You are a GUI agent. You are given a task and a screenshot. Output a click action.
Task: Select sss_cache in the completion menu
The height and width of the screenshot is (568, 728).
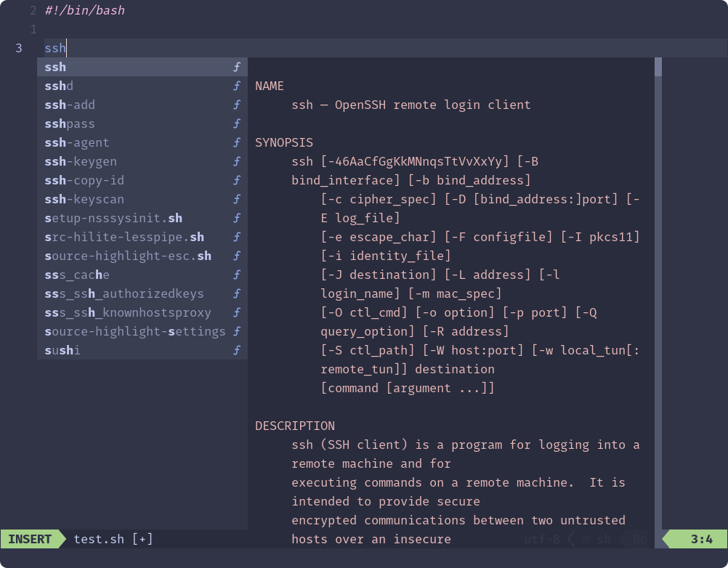142,275
